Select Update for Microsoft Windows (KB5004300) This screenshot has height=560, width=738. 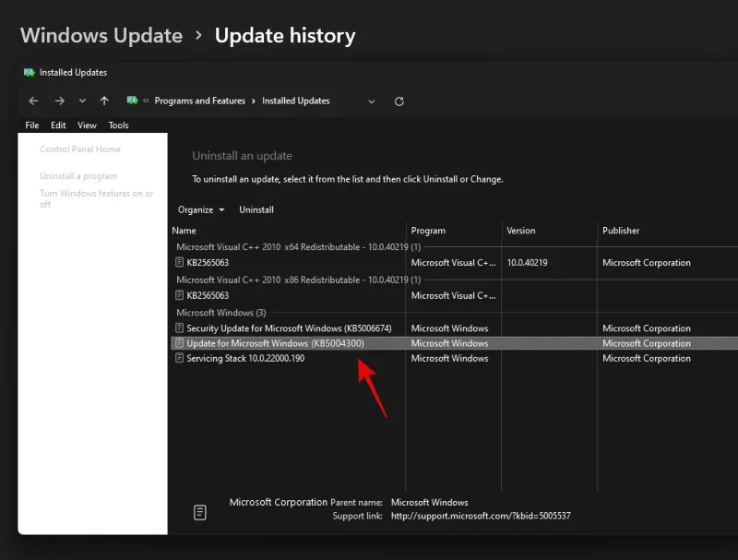click(x=269, y=342)
